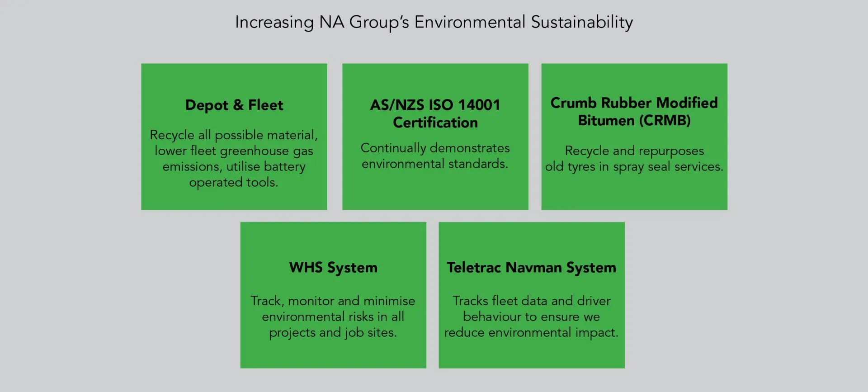Image resolution: width=868 pixels, height=392 pixels.
Task: Select the 'WHS System' heading
Action: 333,268
